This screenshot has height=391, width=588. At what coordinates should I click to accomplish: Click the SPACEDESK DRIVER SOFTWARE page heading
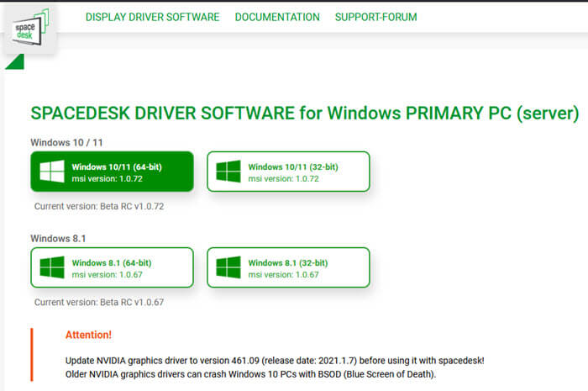305,114
